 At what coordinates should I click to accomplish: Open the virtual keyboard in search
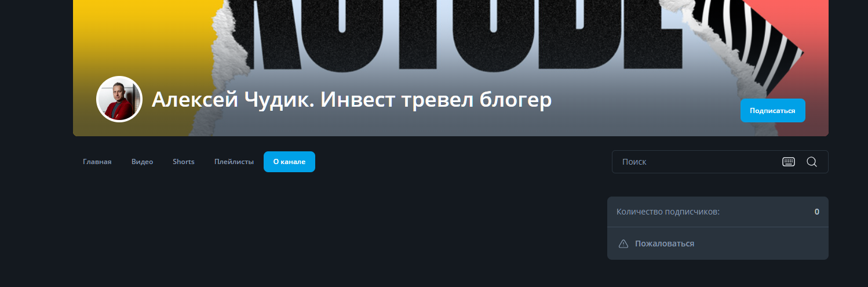click(x=789, y=162)
